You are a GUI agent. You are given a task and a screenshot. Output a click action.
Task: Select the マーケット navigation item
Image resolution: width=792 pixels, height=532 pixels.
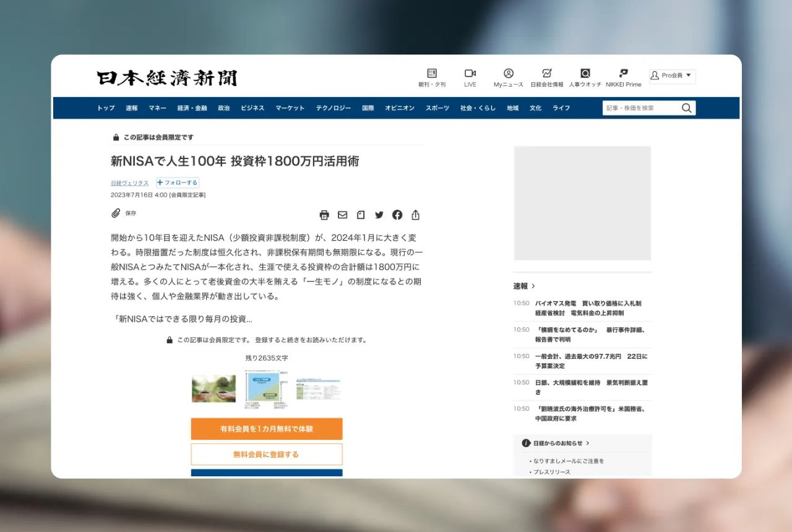tap(290, 108)
